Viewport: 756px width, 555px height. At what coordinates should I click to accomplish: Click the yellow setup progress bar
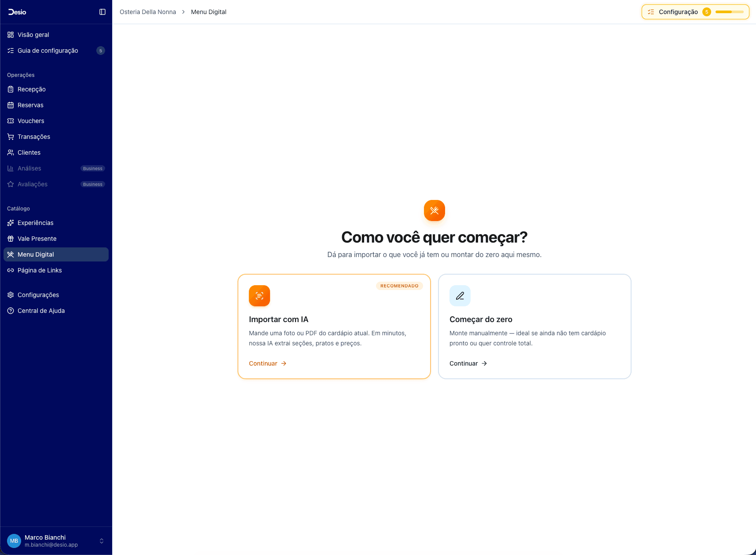[729, 12]
